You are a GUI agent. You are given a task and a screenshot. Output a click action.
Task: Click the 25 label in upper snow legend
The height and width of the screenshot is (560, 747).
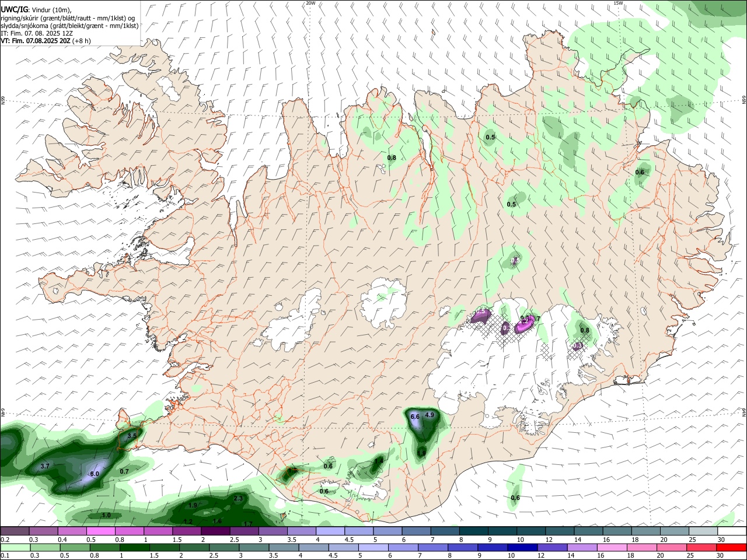tap(693, 540)
